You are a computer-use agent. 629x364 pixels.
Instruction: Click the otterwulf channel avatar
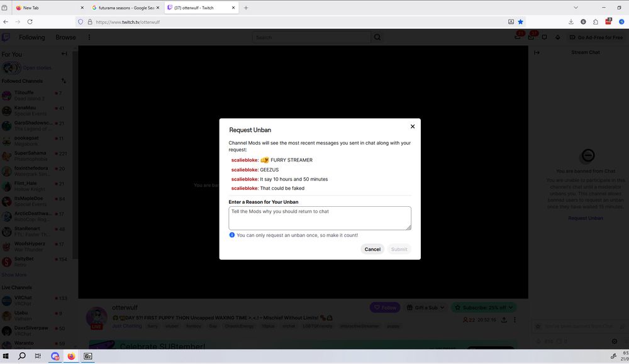click(97, 318)
